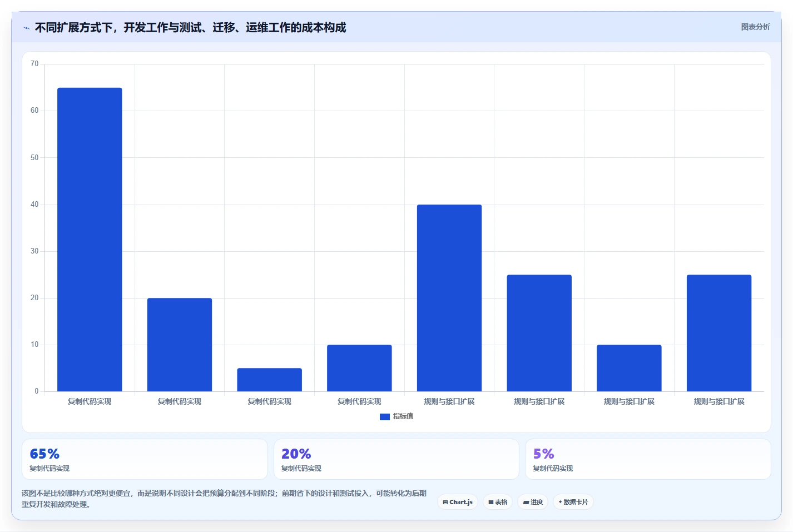This screenshot has width=793, height=532.
Task: Click the icon inside the Chart.js tag
Action: pos(445,502)
